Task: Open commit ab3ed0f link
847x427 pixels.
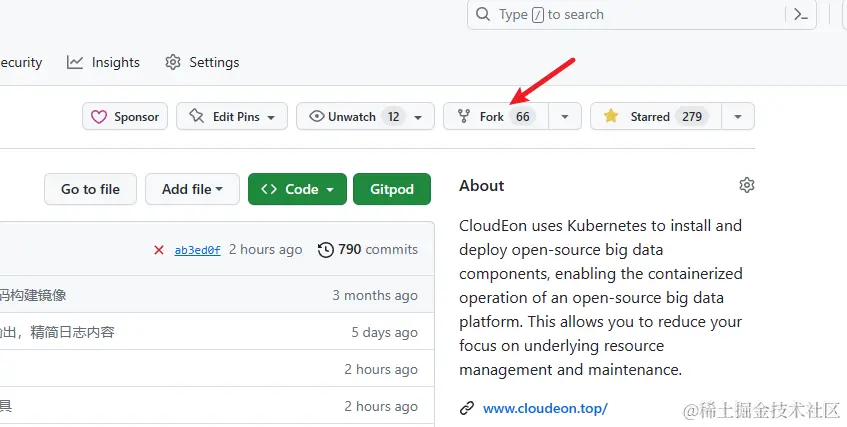Action: 197,250
